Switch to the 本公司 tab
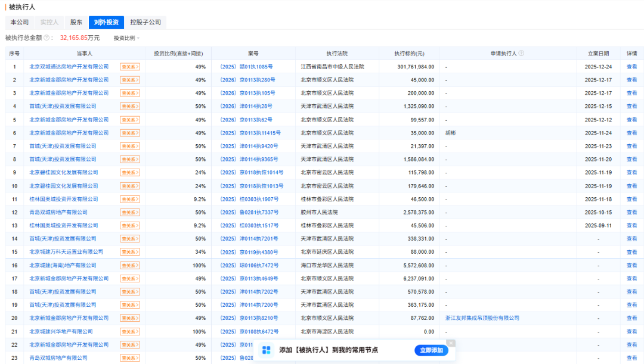This screenshot has width=644, height=364. click(19, 22)
